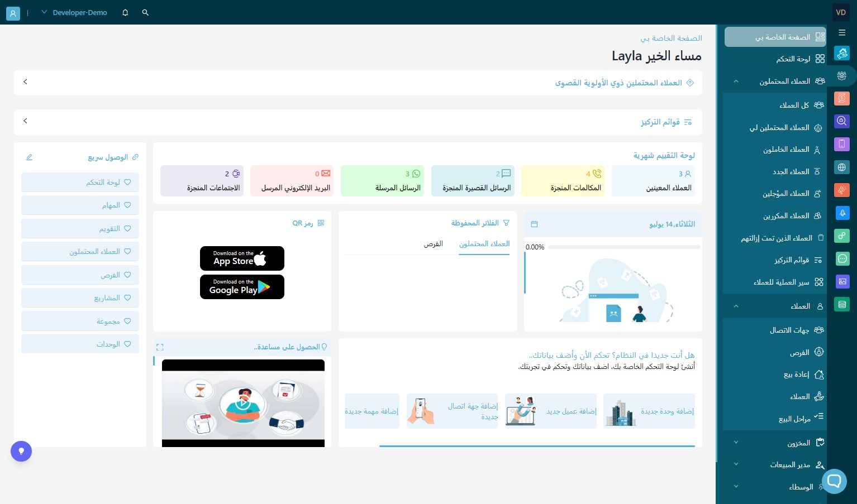
Task: Open the green database module icon
Action: pyautogui.click(x=842, y=304)
